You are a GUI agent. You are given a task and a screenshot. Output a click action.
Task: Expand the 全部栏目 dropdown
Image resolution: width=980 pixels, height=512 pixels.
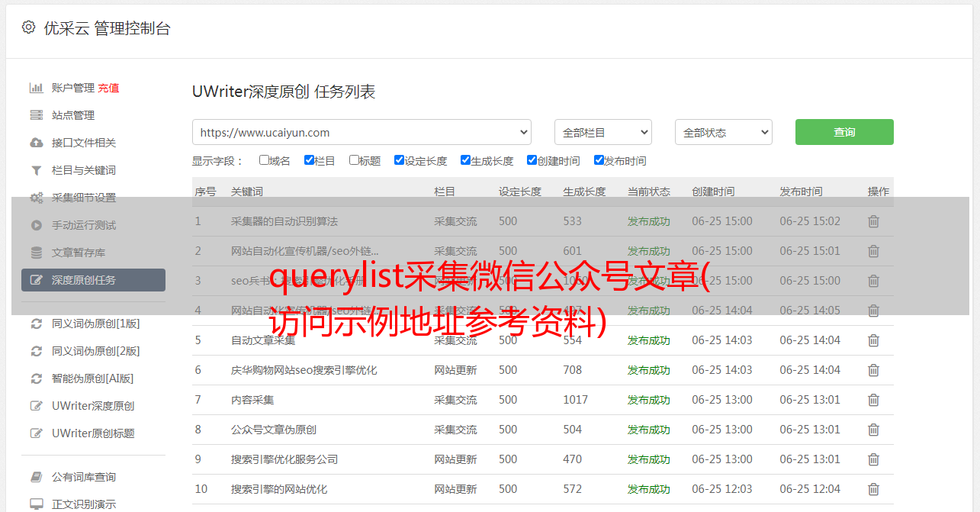click(603, 132)
